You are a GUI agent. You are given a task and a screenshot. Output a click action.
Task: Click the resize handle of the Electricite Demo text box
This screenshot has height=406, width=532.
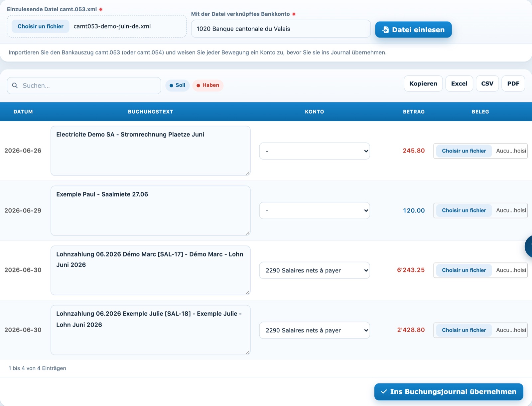[248, 173]
